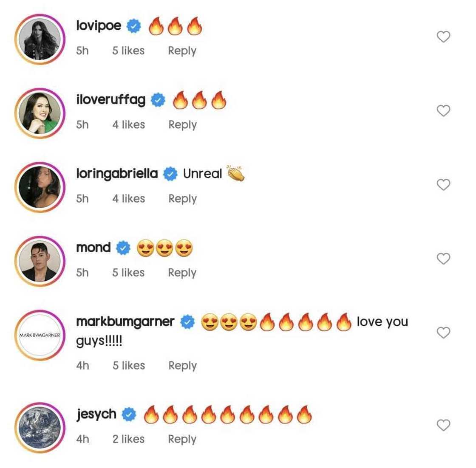Click the verified badge beside iloveruffag

tap(158, 99)
